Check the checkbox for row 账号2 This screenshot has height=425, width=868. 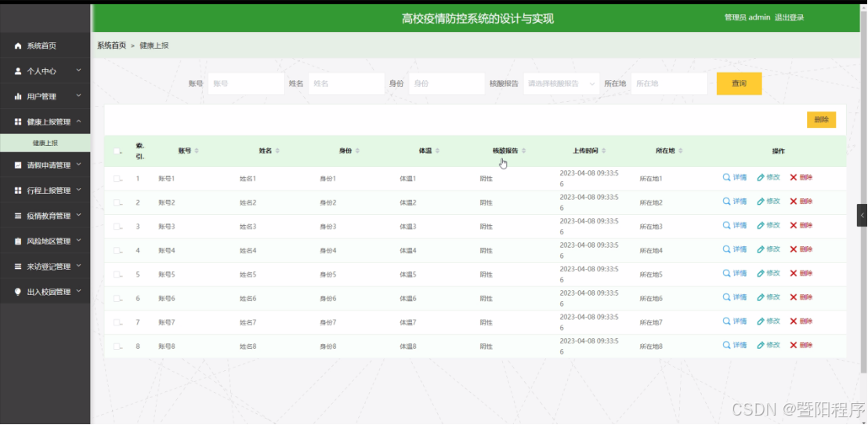pos(117,202)
